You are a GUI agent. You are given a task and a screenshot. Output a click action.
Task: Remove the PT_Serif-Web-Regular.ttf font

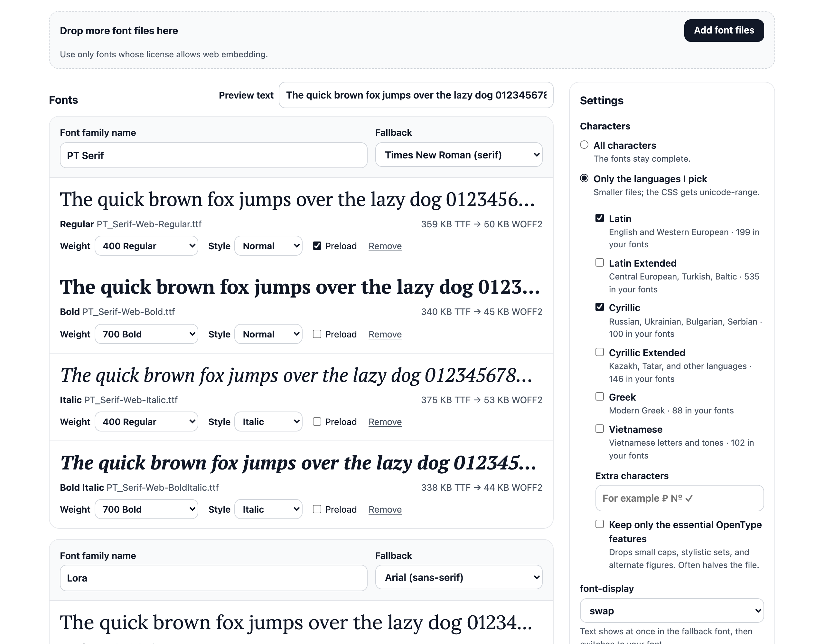coord(385,246)
